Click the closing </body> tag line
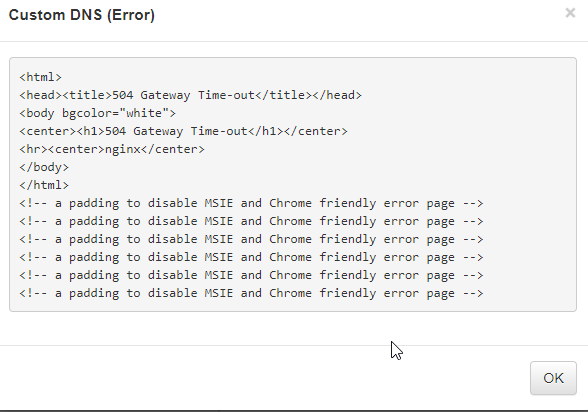Image resolution: width=588 pixels, height=412 pixels. point(44,167)
